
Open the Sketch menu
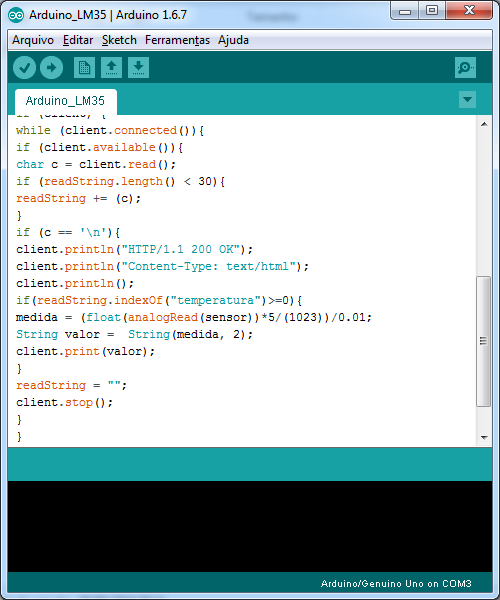119,40
